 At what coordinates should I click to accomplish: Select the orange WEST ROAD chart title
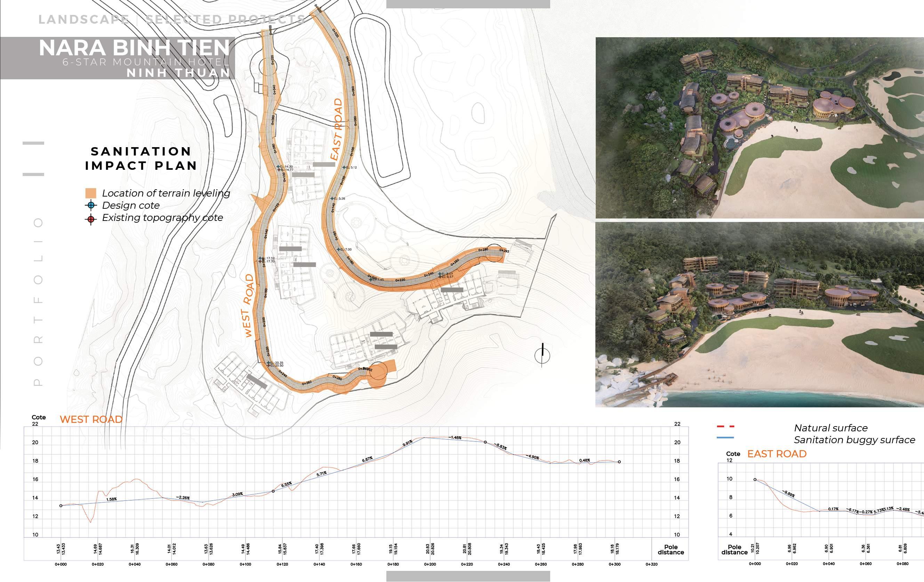[91, 419]
